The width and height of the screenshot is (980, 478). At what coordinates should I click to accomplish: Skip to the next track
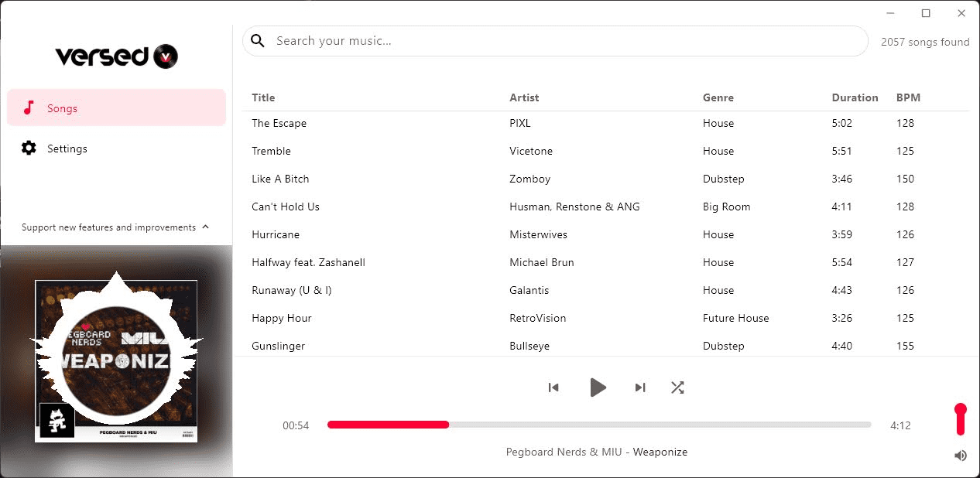(x=639, y=388)
